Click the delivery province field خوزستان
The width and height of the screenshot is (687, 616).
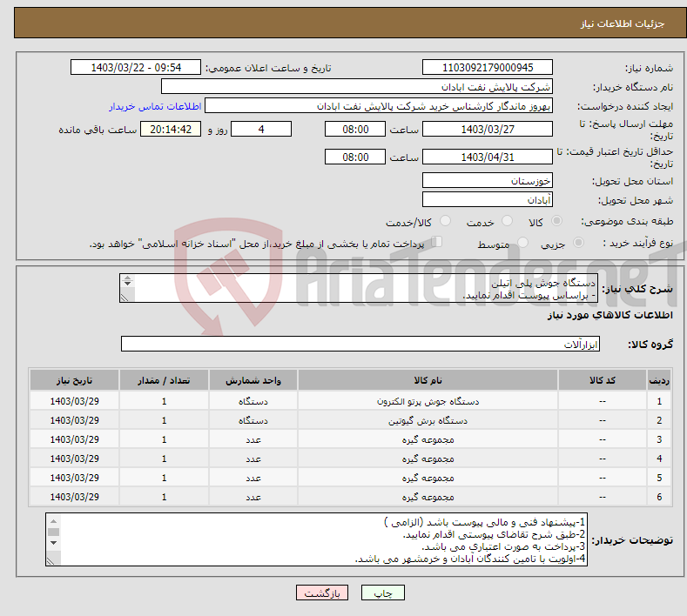(x=488, y=180)
